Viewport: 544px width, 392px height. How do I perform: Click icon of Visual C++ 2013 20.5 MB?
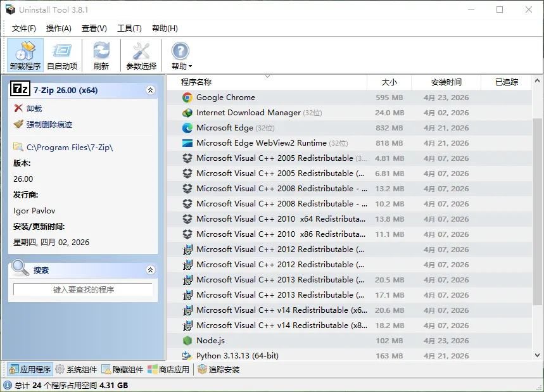(187, 280)
